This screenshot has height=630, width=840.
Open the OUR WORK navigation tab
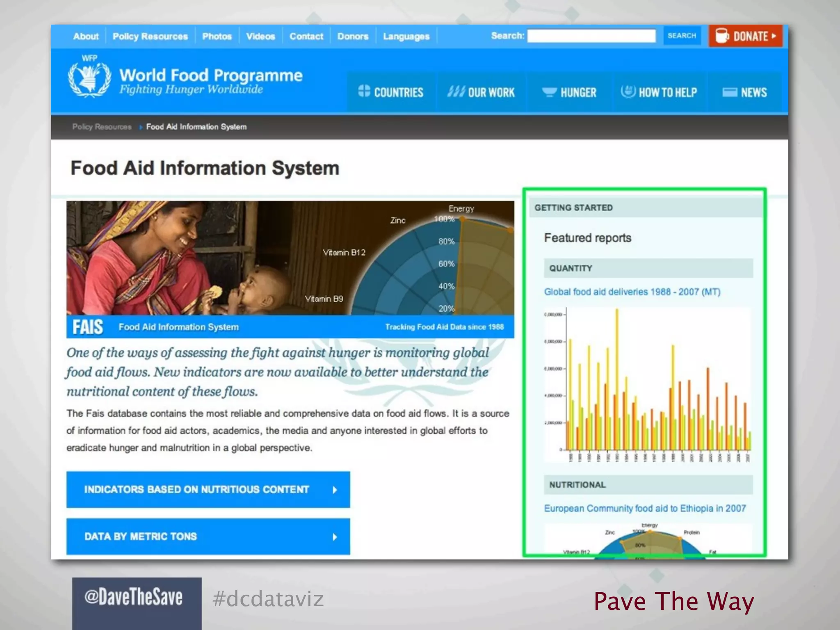click(x=481, y=92)
